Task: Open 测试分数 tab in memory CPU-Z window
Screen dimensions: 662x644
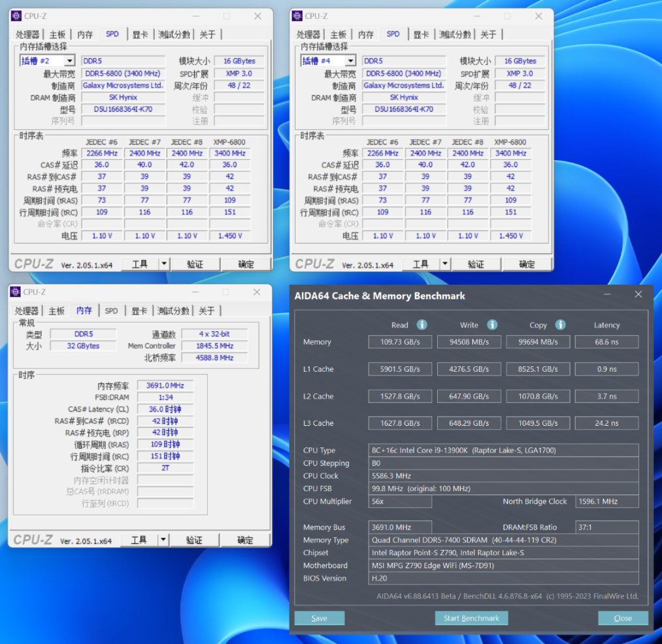Action: point(173,311)
